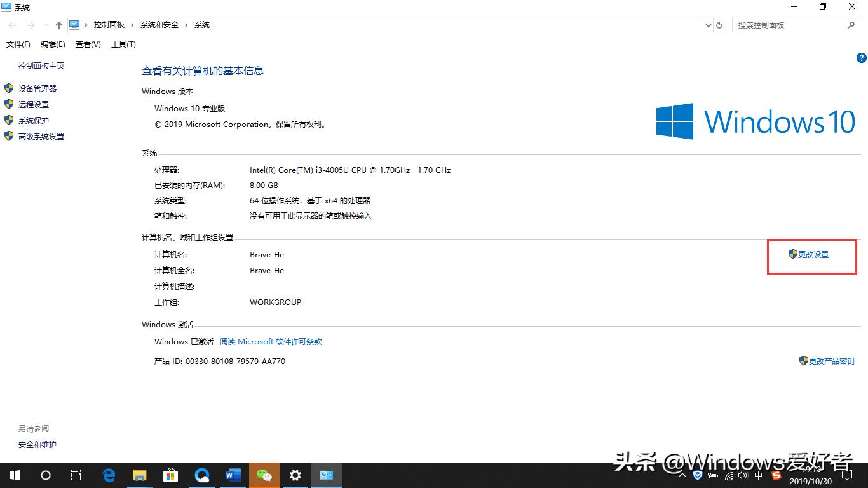Screen dimensions: 868x488
Task: Open the 文件(F) menu
Action: [17, 44]
